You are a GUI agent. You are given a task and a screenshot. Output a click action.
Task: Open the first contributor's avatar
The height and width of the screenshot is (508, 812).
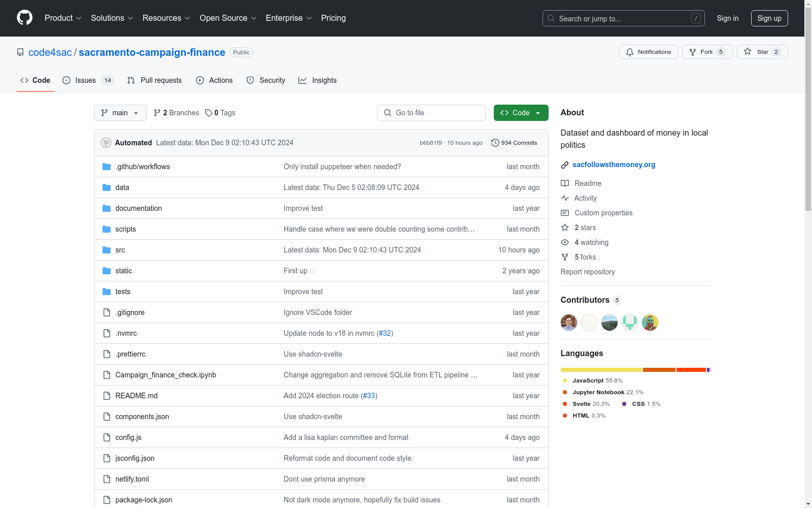coord(569,323)
